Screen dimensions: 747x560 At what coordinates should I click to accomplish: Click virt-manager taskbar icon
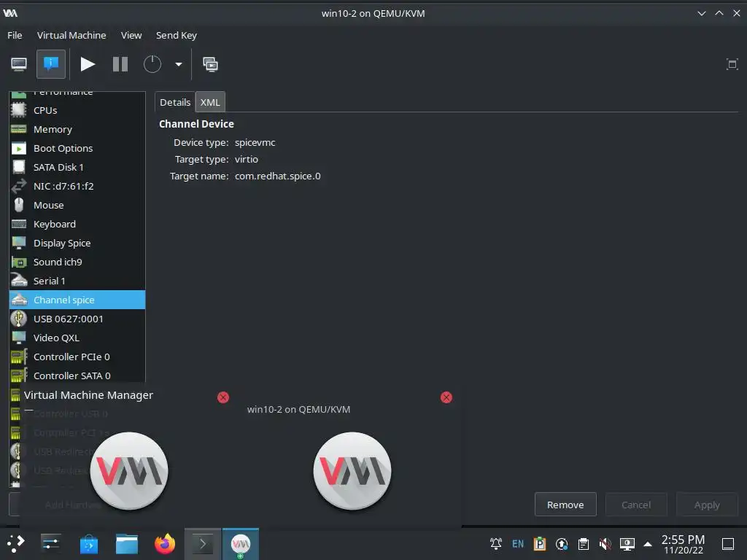click(241, 543)
